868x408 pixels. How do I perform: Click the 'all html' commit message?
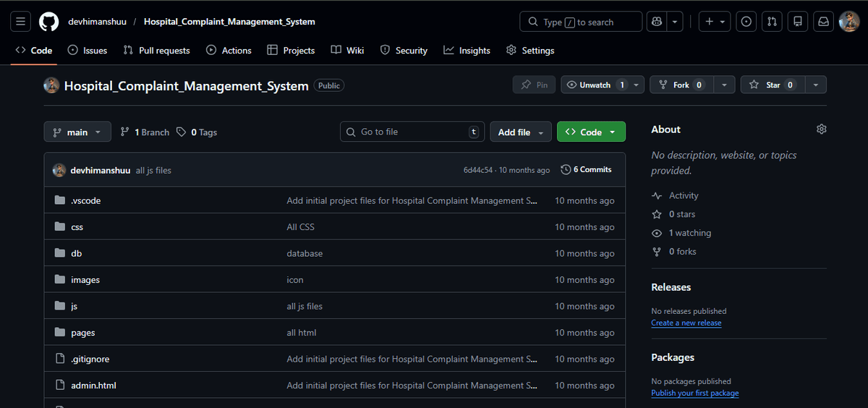(301, 333)
